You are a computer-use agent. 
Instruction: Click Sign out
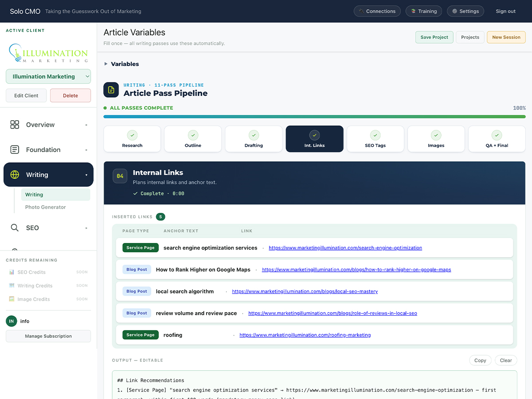point(505,11)
